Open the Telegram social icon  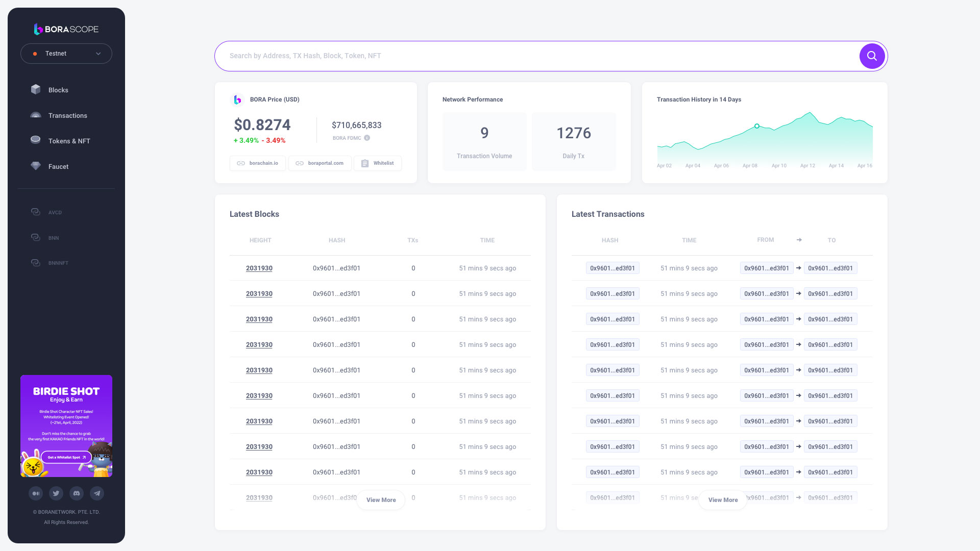point(97,493)
